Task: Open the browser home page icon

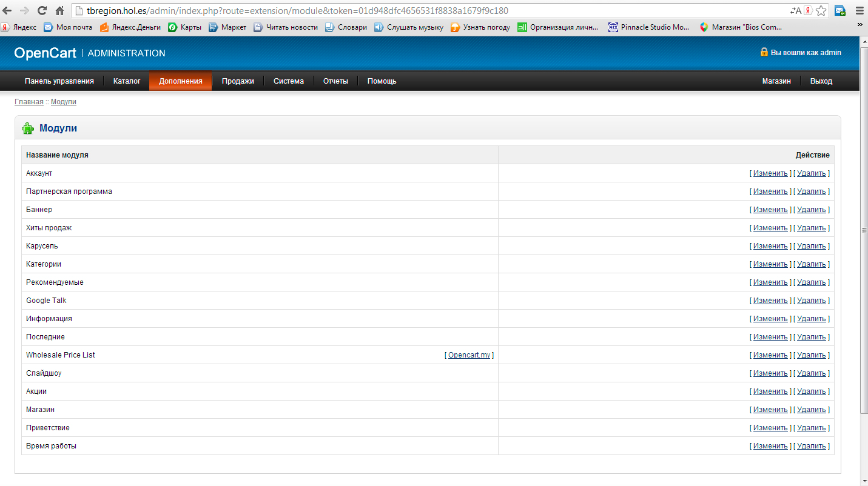Action: (x=59, y=10)
